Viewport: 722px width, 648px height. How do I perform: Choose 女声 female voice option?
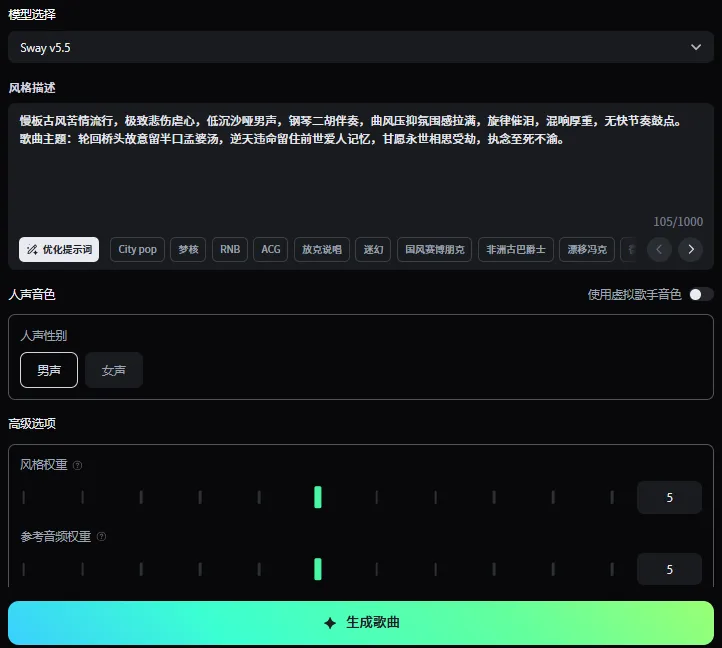114,370
